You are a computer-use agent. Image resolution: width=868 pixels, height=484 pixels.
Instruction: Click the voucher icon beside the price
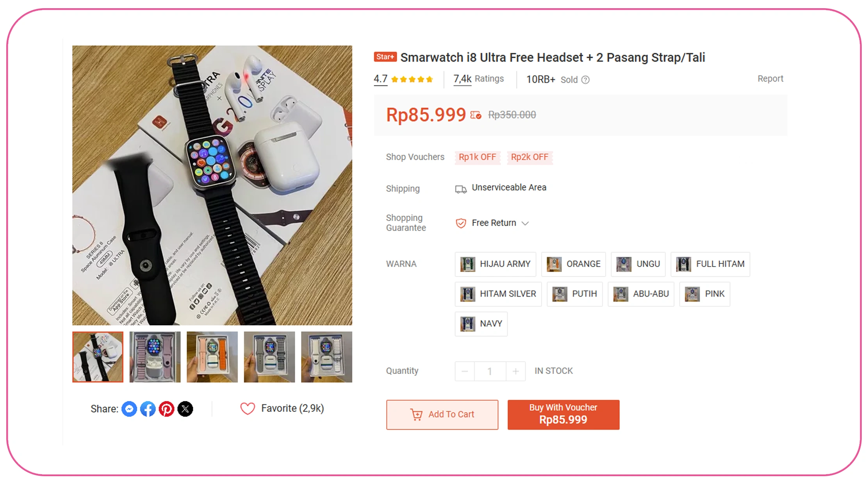[476, 115]
